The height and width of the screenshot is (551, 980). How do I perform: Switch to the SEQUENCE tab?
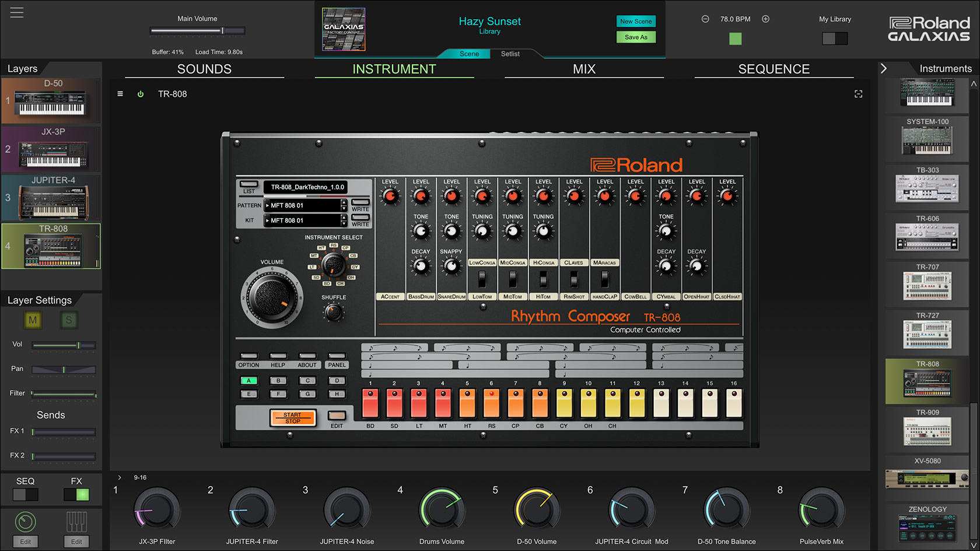(774, 69)
